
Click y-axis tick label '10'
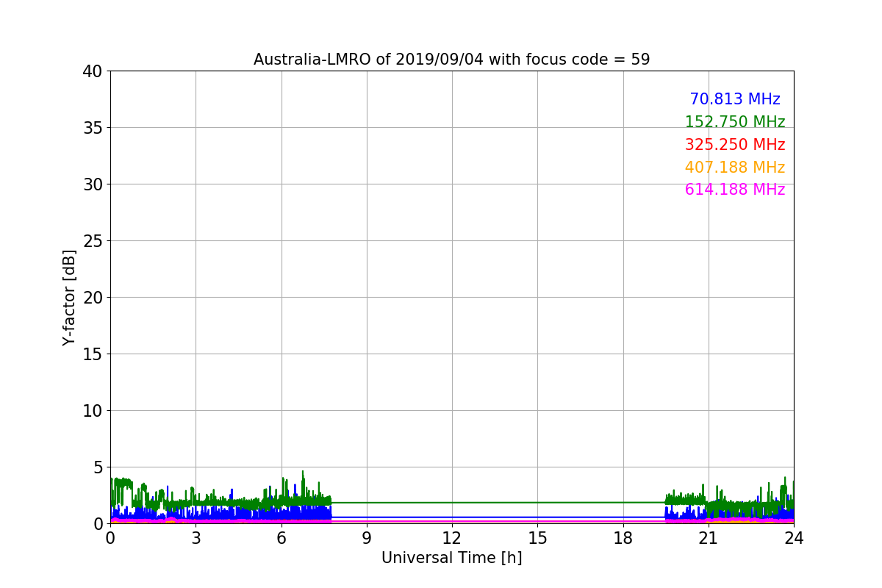pyautogui.click(x=93, y=411)
